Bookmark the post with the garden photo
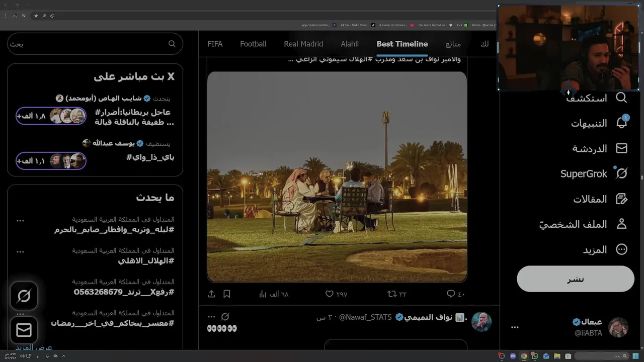Viewport: 644px width, 362px height. [x=227, y=294]
